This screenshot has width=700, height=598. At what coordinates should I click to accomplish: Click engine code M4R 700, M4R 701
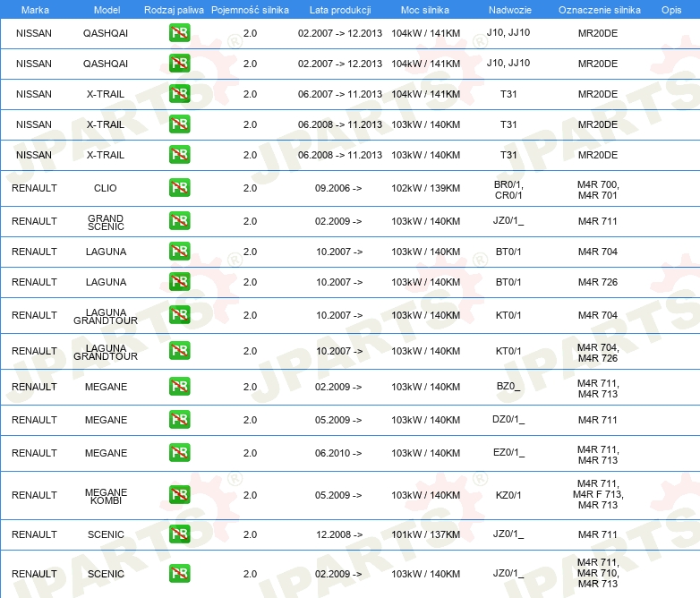(x=598, y=190)
